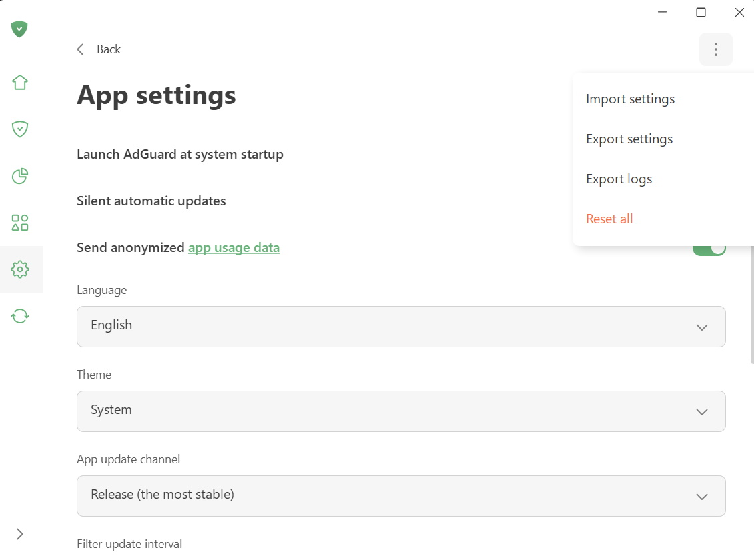754x560 pixels.
Task: Open the Statistics pie chart icon
Action: point(20,176)
